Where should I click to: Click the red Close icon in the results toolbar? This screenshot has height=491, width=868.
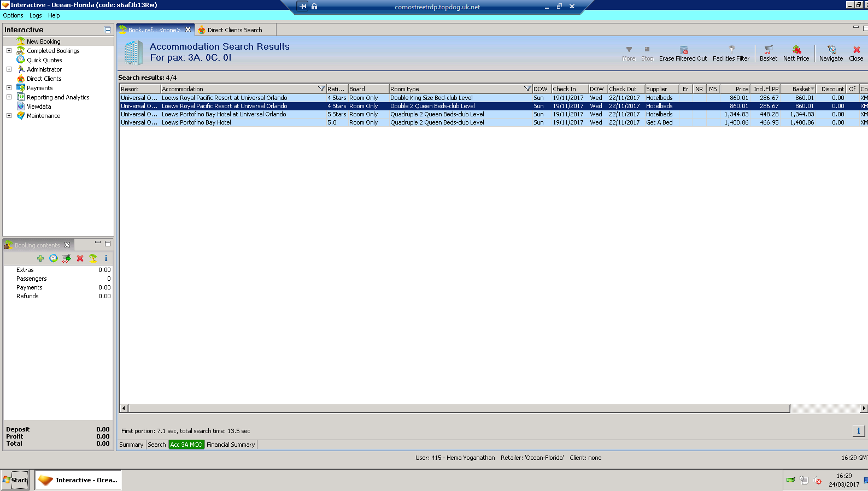click(x=857, y=49)
